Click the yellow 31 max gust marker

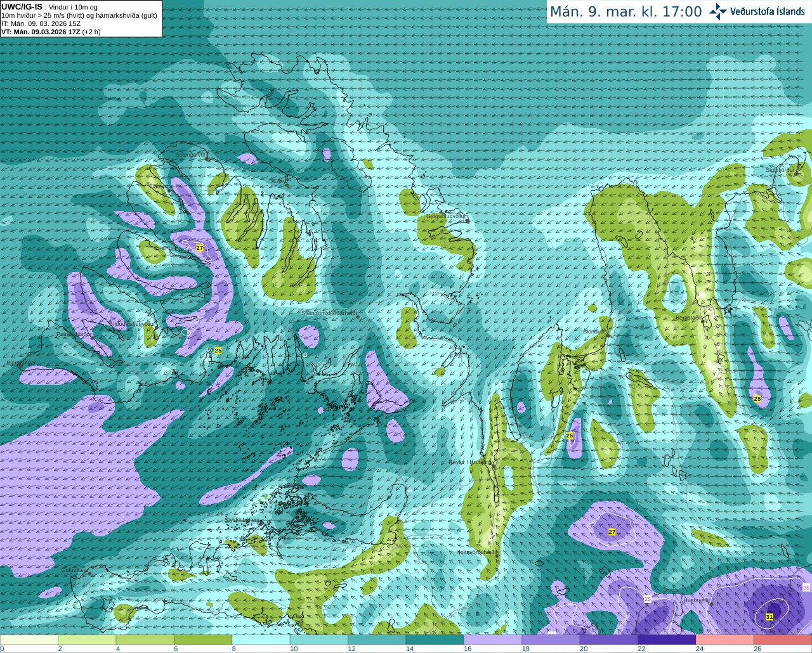tap(769, 616)
